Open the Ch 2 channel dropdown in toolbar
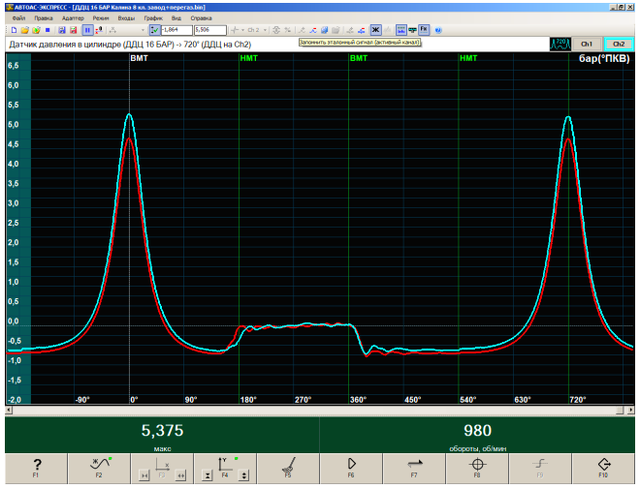 [x=257, y=30]
